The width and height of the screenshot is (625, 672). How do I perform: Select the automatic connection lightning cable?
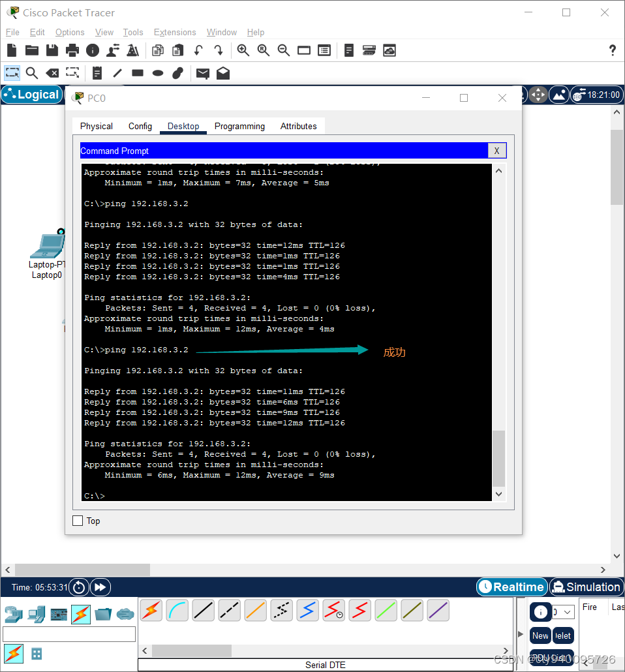(x=151, y=610)
